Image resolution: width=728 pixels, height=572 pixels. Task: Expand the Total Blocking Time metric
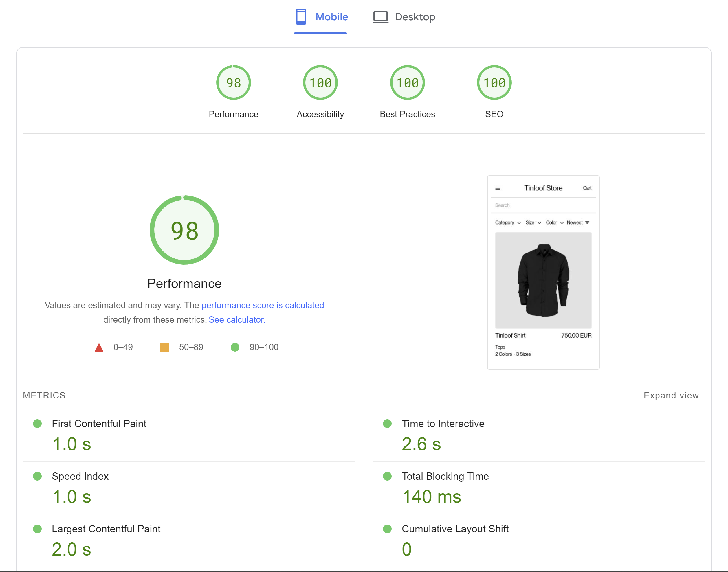[x=445, y=476]
